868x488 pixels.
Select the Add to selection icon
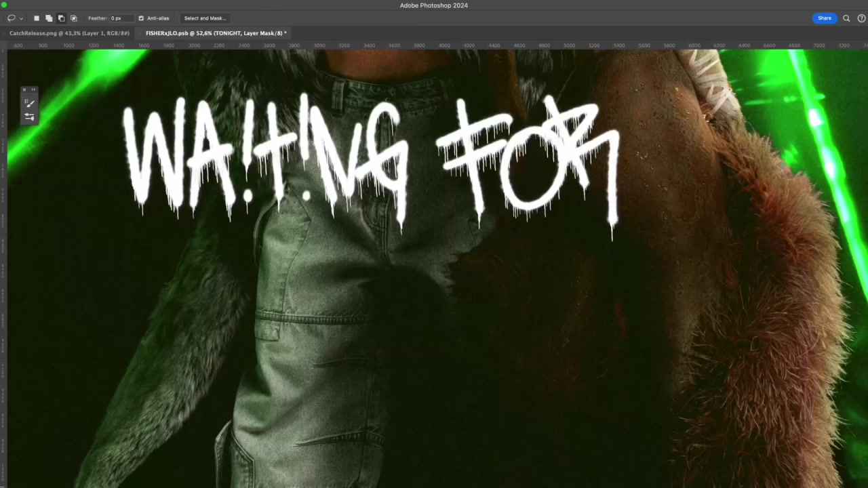[49, 18]
